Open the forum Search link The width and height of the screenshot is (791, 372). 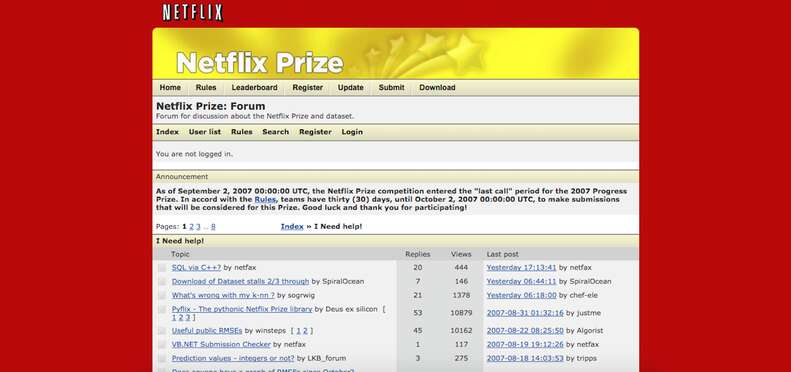coord(275,132)
